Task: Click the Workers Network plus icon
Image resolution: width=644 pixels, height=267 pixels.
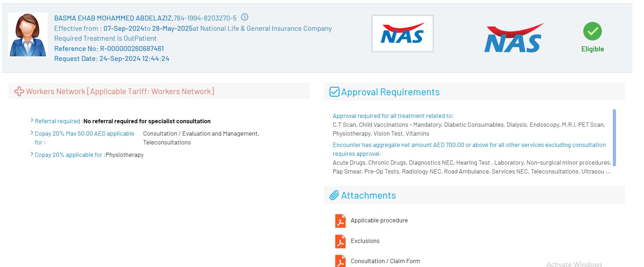Action: tap(19, 91)
